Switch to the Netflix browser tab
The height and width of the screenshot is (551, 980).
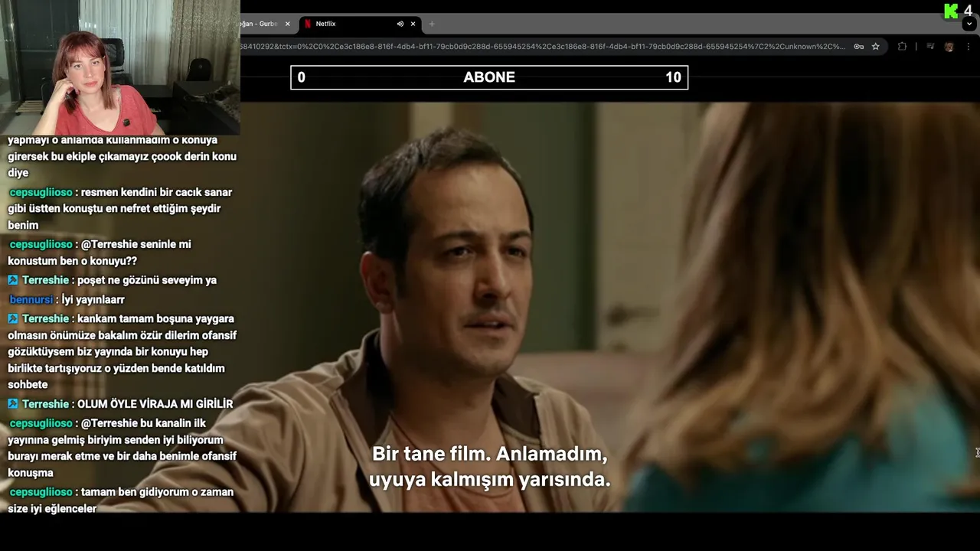(x=359, y=24)
